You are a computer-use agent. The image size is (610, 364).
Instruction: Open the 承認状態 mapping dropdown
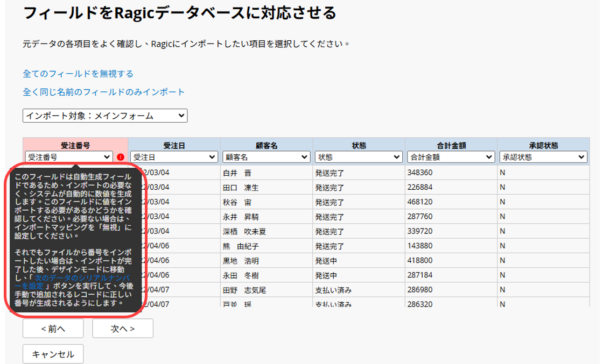point(543,157)
